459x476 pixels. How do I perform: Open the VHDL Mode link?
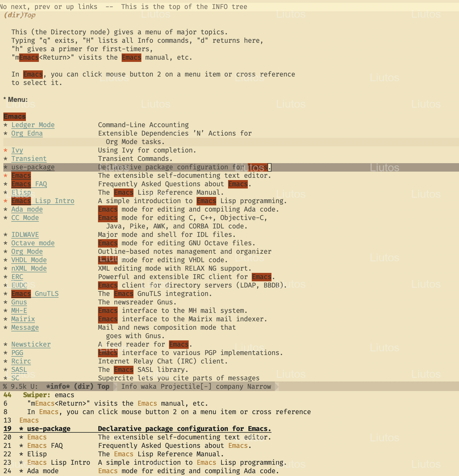pos(29,260)
